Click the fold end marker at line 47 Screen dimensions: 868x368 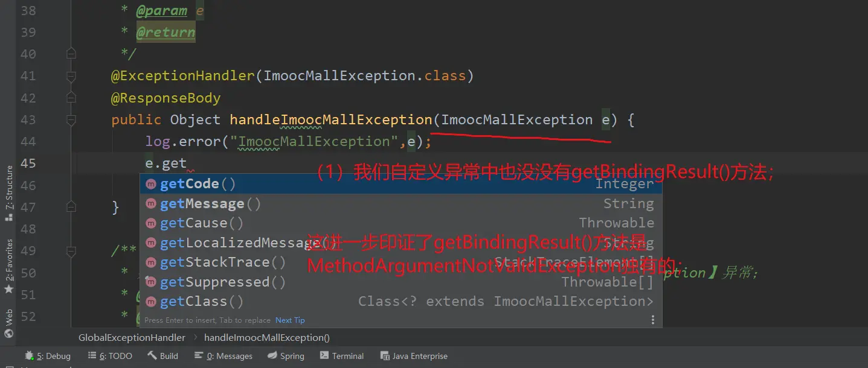pyautogui.click(x=71, y=208)
